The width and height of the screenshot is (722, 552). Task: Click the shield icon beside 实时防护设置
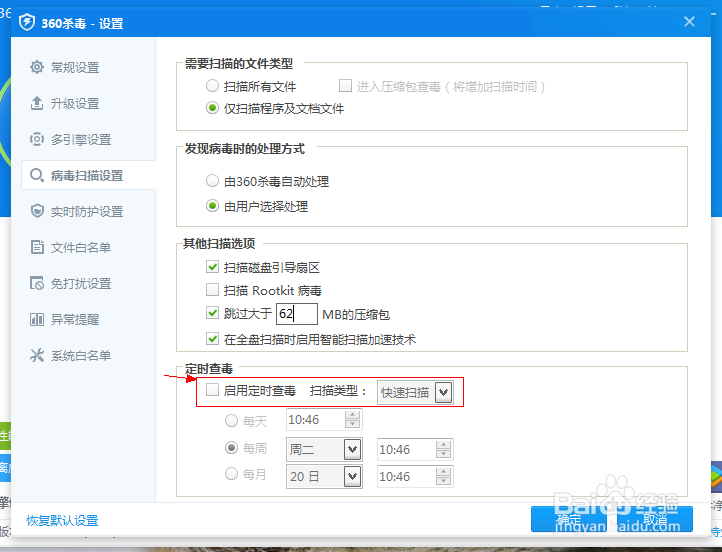pyautogui.click(x=37, y=211)
